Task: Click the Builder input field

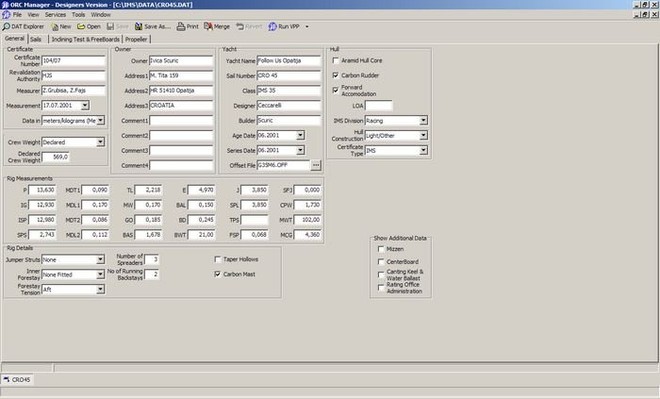Action: pos(289,121)
